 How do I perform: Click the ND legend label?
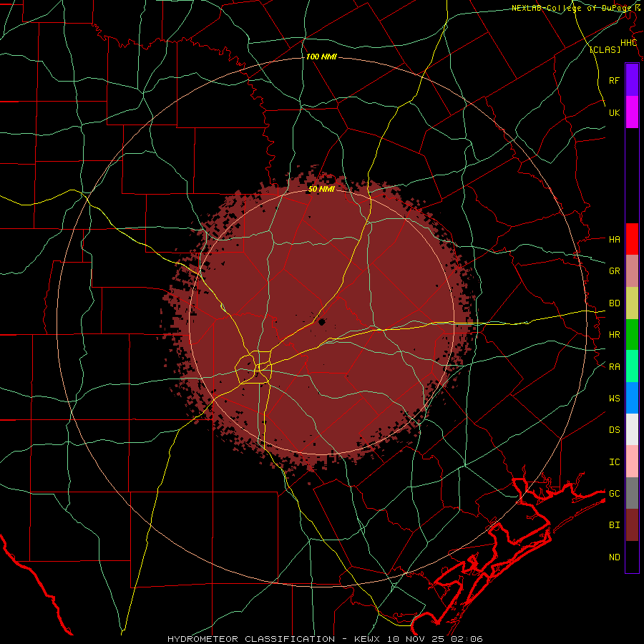(614, 557)
